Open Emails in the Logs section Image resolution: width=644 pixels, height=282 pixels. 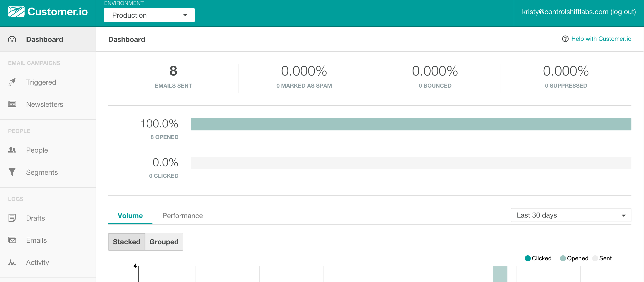[x=48, y=240]
